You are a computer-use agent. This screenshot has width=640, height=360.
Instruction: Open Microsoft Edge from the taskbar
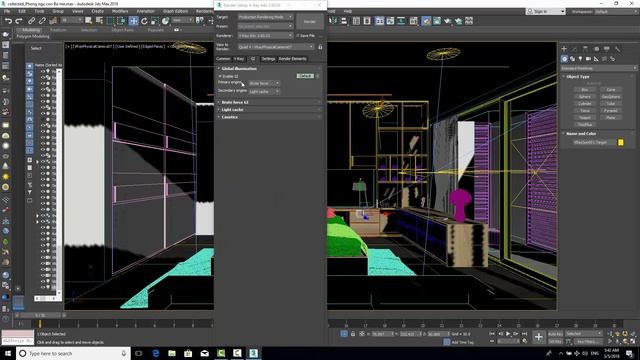coord(156,353)
